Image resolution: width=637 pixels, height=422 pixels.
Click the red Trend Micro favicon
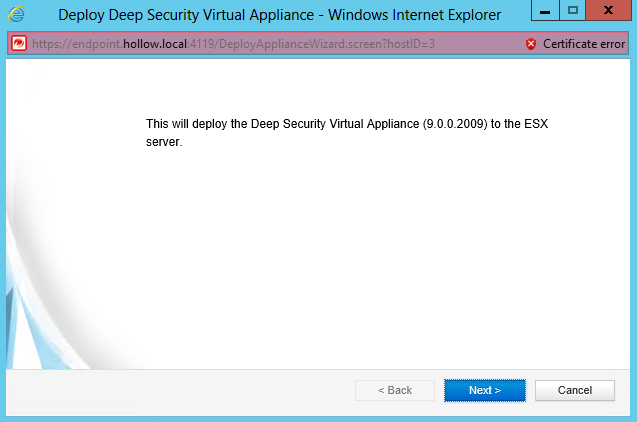click(18, 44)
